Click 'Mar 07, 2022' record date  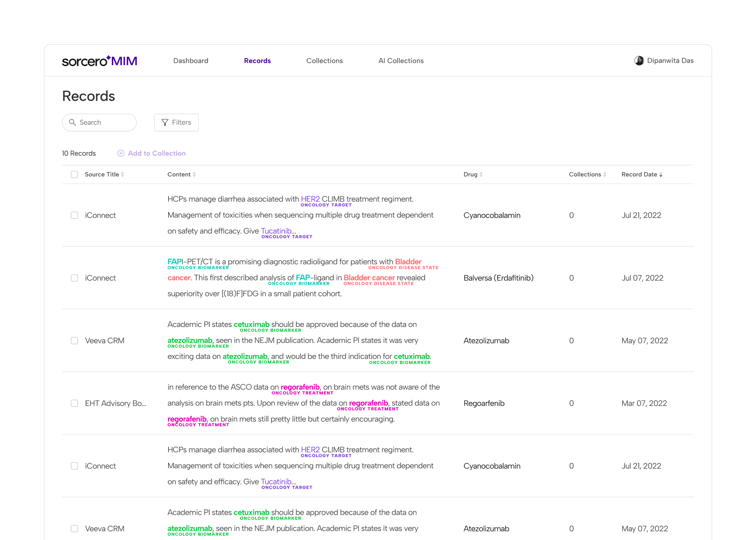[x=644, y=403]
